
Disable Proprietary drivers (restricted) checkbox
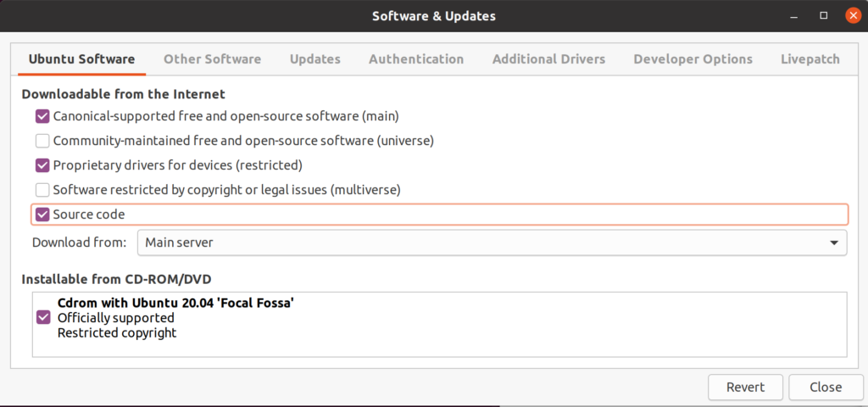pyautogui.click(x=42, y=165)
